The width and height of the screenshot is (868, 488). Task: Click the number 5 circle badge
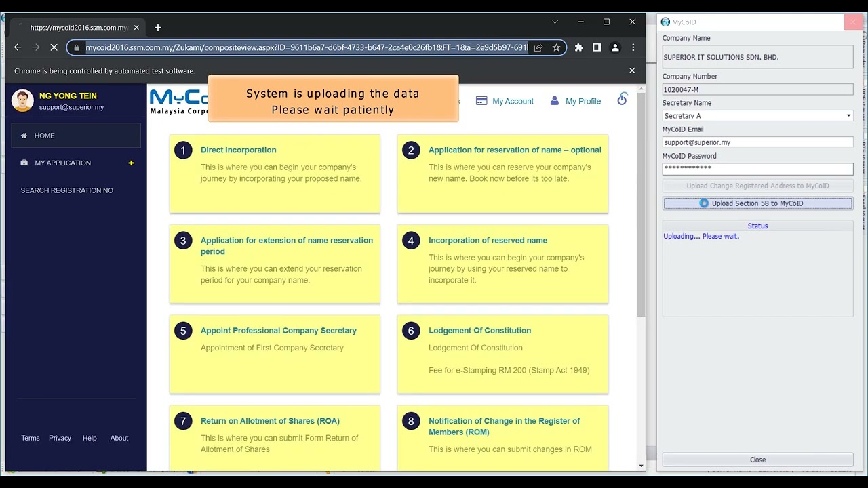(183, 331)
